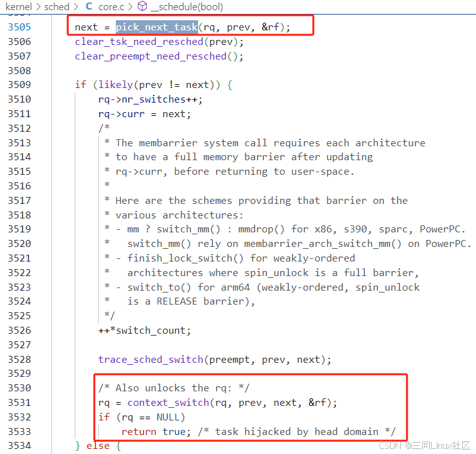Click 'task hijacked by head domain' comment
476x454 pixels.
[297, 432]
